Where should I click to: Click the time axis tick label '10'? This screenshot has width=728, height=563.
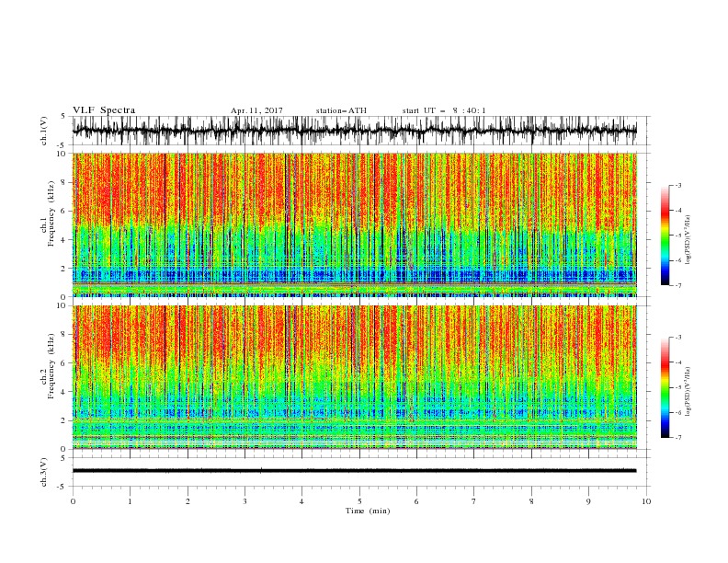646,501
